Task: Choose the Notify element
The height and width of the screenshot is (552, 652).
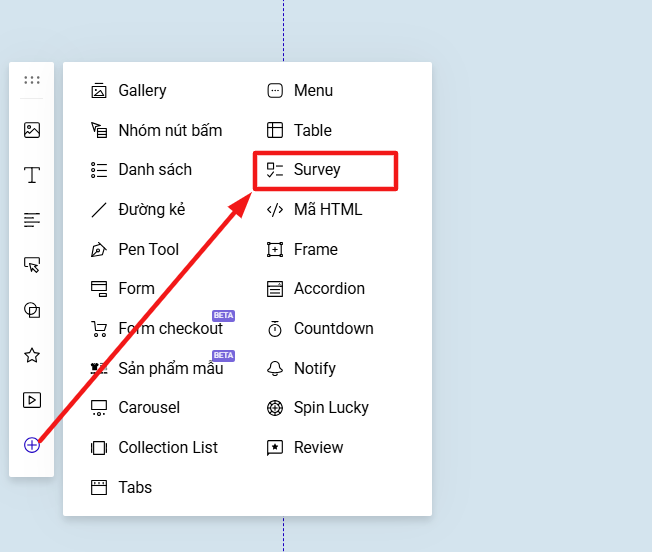Action: point(315,368)
